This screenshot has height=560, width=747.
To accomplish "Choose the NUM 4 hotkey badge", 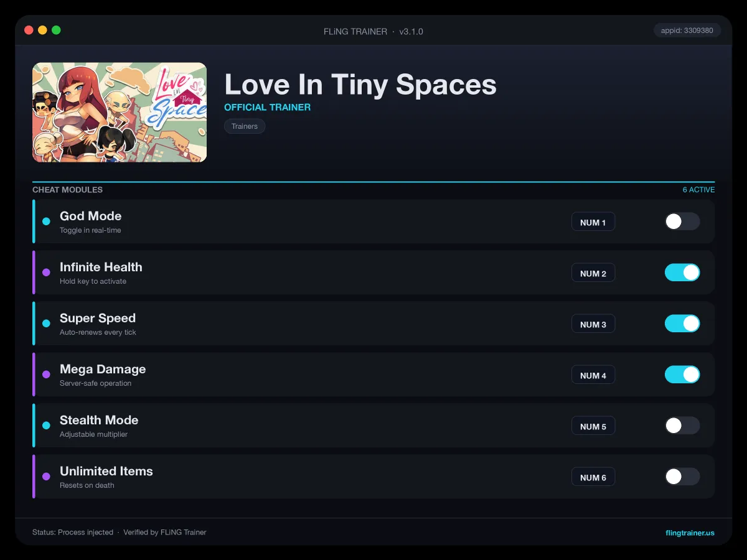I will coord(593,375).
